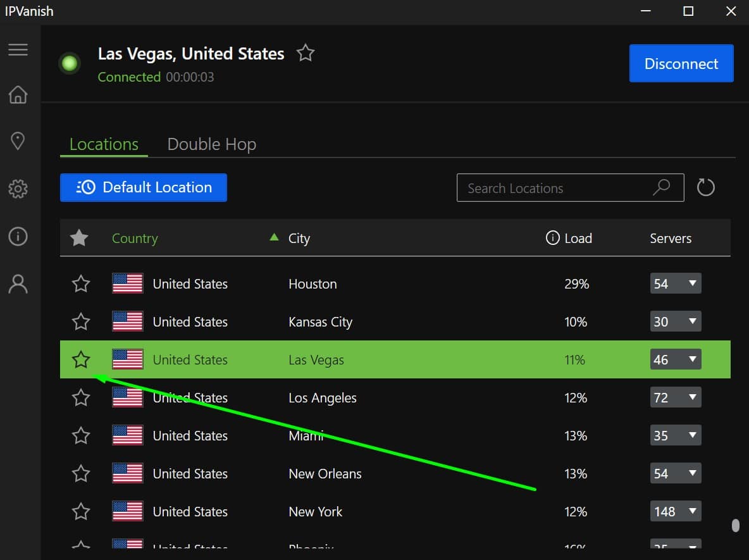749x560 pixels.
Task: Expand New York servers dropdown showing 148
Action: pos(676,511)
